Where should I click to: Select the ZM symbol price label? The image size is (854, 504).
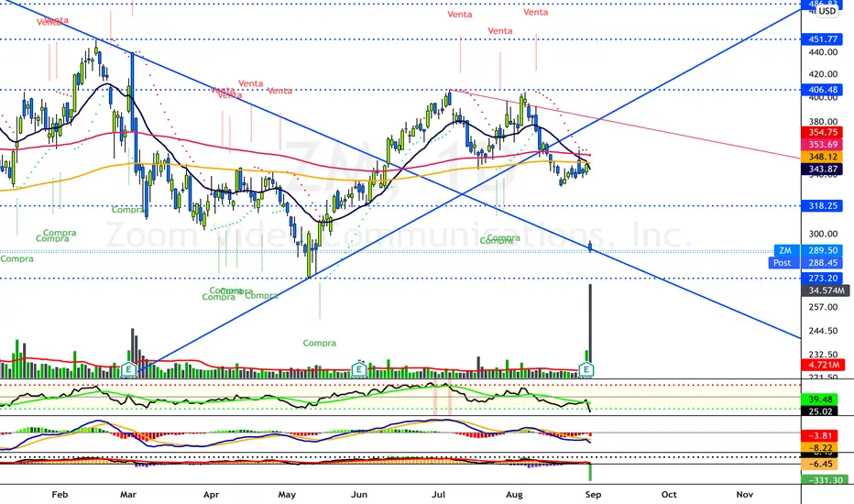[785, 251]
